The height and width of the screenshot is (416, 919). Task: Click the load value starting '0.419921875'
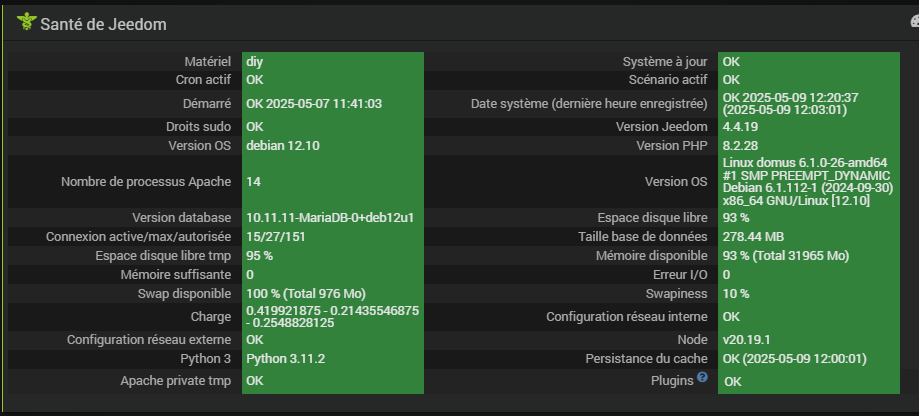click(333, 316)
